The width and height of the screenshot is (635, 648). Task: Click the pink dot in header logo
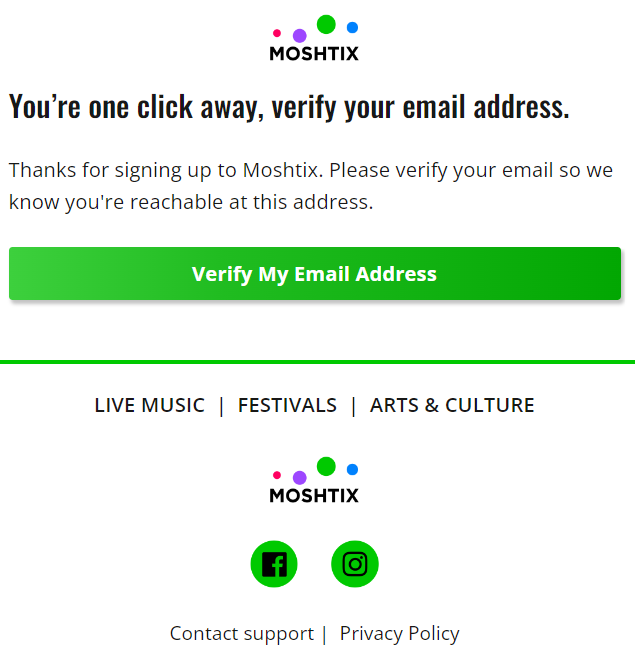[x=277, y=33]
